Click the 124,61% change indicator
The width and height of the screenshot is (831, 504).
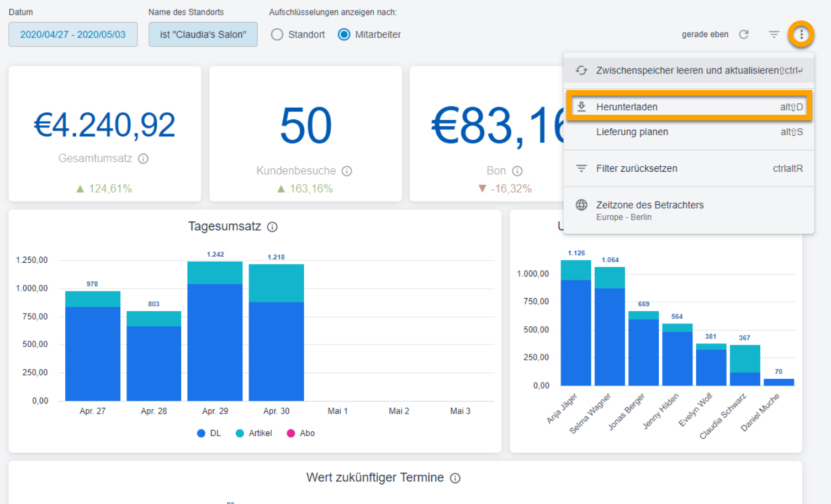(104, 189)
